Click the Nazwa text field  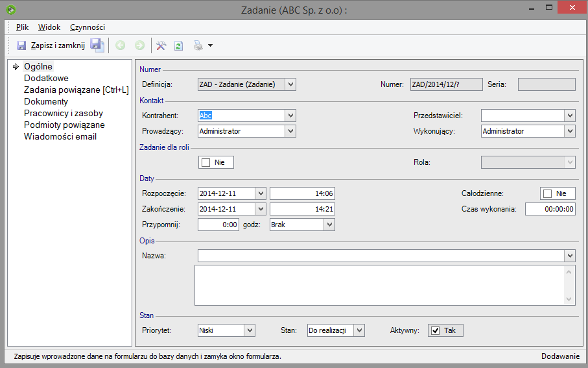pos(381,256)
